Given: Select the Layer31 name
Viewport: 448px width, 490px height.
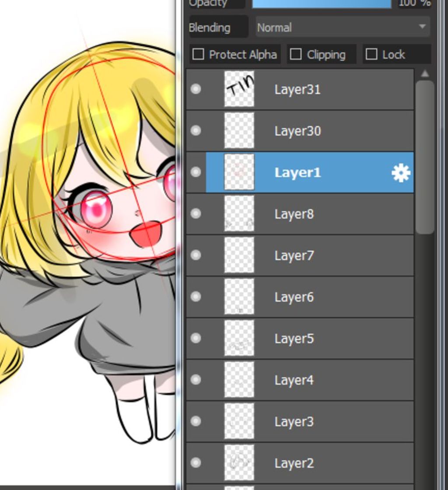Looking at the screenshot, I should (x=297, y=90).
